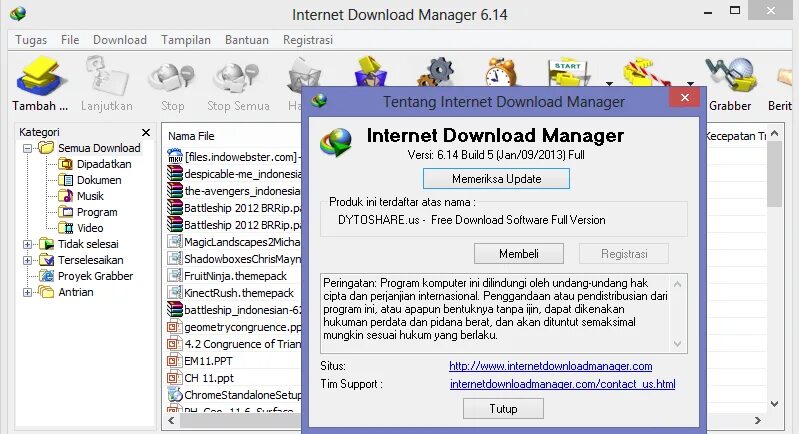Click the Membeli button
Viewport: 799px width, 434px height.
click(519, 254)
